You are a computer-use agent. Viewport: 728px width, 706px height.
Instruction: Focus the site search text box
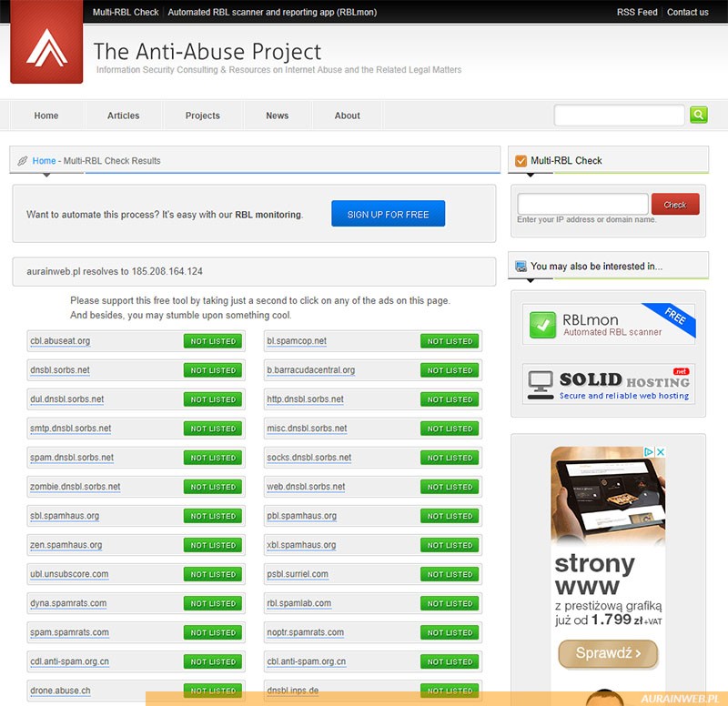(x=619, y=115)
